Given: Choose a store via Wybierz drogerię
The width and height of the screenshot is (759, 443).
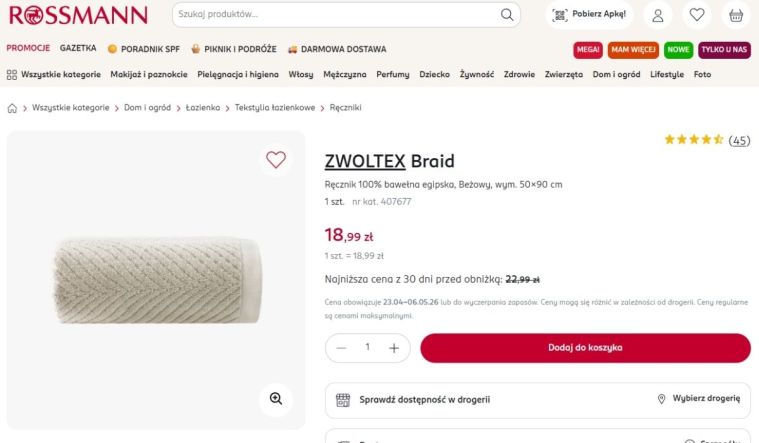Looking at the screenshot, I should click(699, 399).
